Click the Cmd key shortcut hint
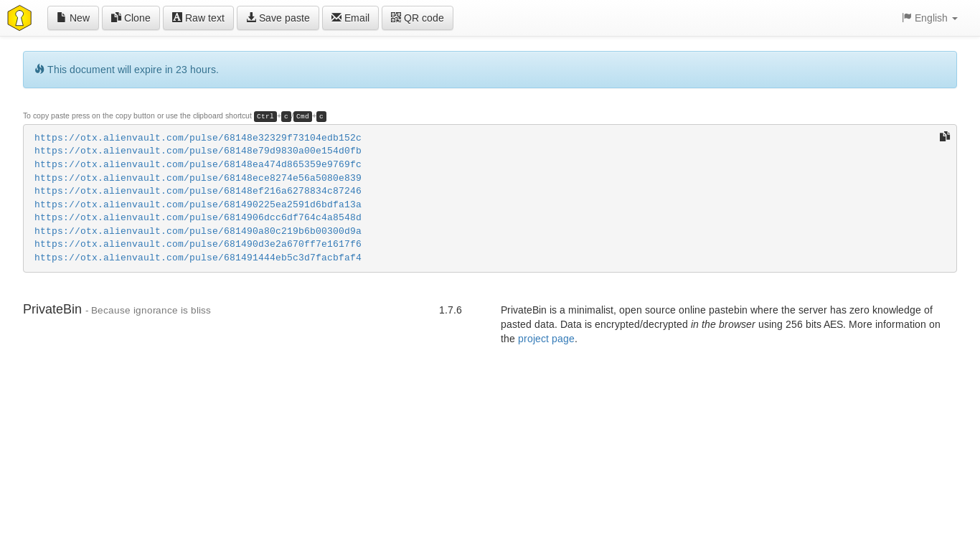The image size is (980, 551). click(x=303, y=116)
